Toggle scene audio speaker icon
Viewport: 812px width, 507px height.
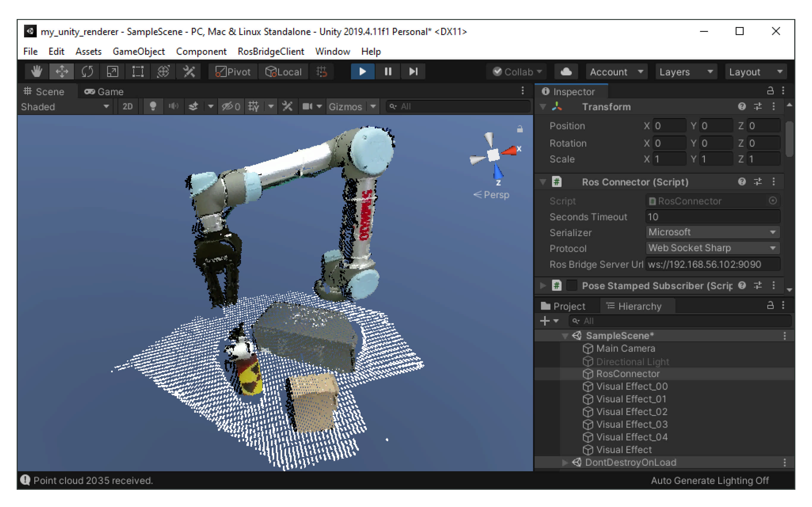(173, 107)
